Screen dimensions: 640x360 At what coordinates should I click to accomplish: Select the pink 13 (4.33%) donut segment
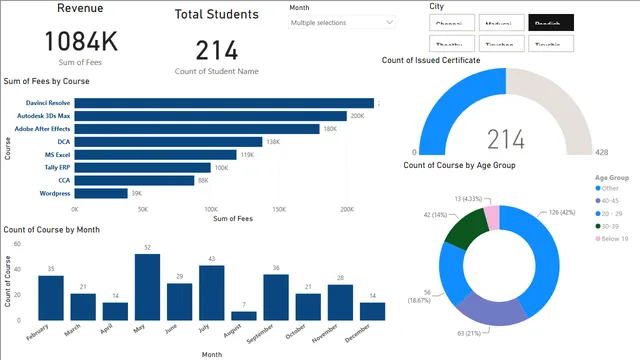pos(492,218)
